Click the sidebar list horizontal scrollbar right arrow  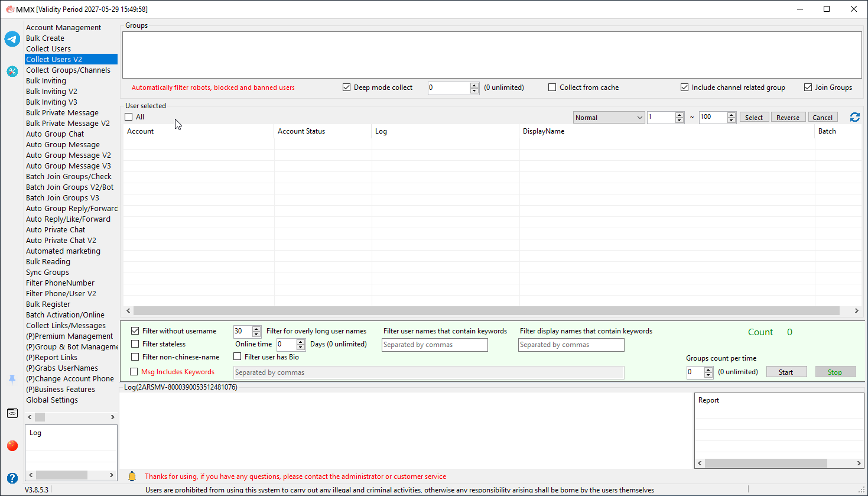click(x=113, y=417)
